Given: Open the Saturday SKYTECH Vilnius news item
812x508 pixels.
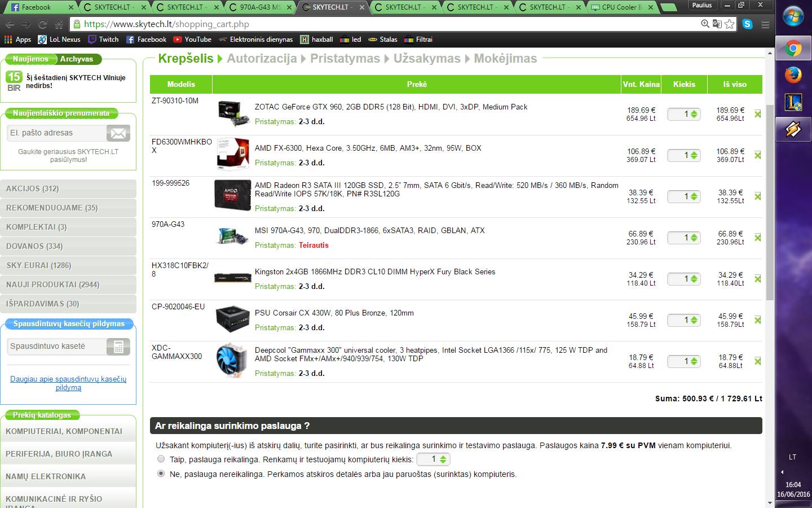Looking at the screenshot, I should coord(76,82).
